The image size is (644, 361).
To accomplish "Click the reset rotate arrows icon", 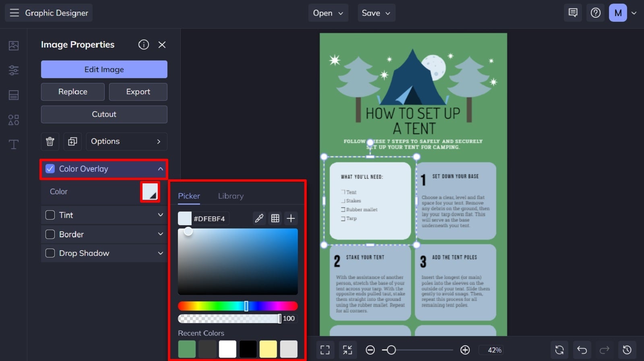I will click(559, 350).
